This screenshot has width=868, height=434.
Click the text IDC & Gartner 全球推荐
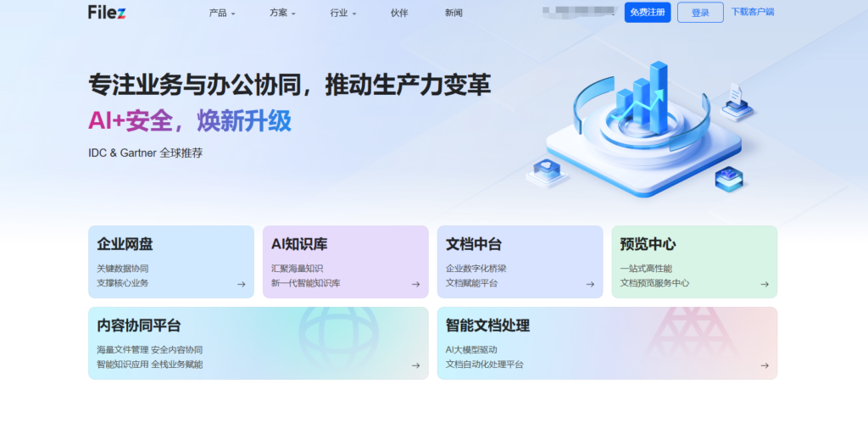pos(145,153)
